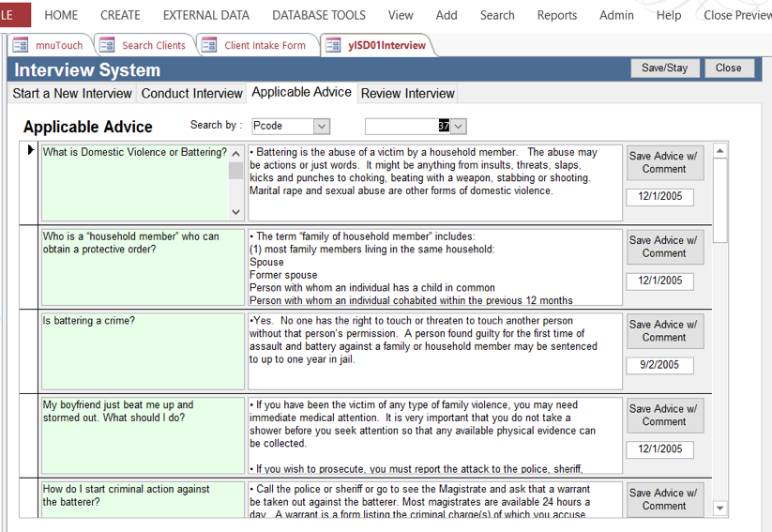Click the advice list scroll-down arrow

coord(719,508)
